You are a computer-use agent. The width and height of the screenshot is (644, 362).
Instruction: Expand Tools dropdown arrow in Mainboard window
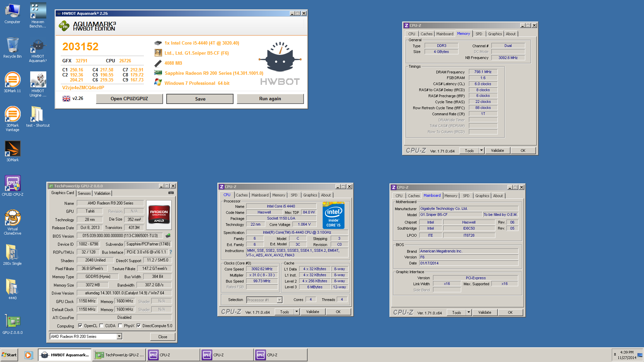pos(469,312)
